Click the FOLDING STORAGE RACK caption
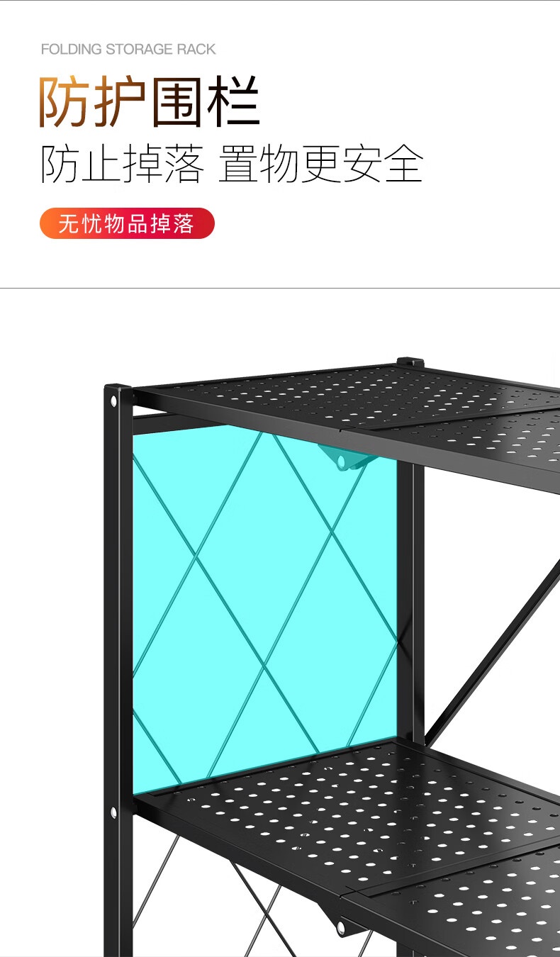This screenshot has height=957, width=560. [128, 49]
